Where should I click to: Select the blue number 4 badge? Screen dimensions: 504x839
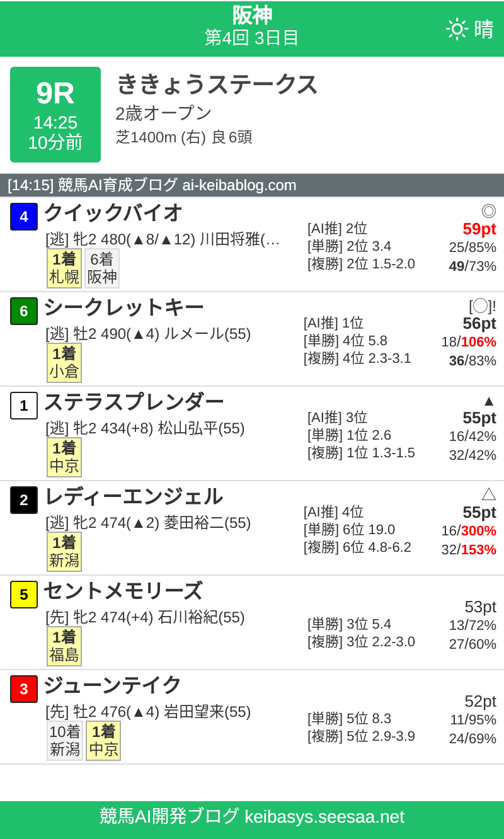pos(23,217)
